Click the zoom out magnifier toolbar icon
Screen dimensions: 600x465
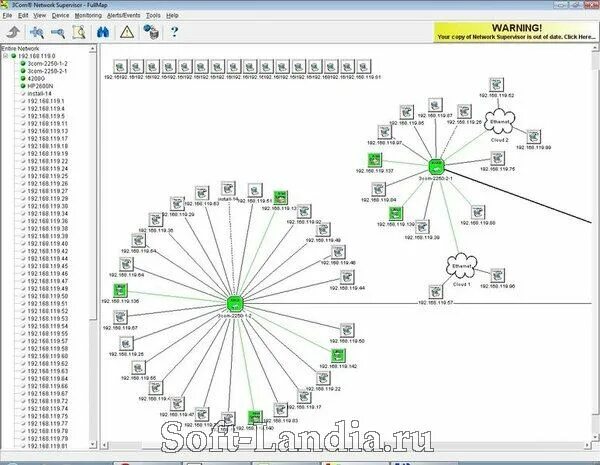point(58,32)
